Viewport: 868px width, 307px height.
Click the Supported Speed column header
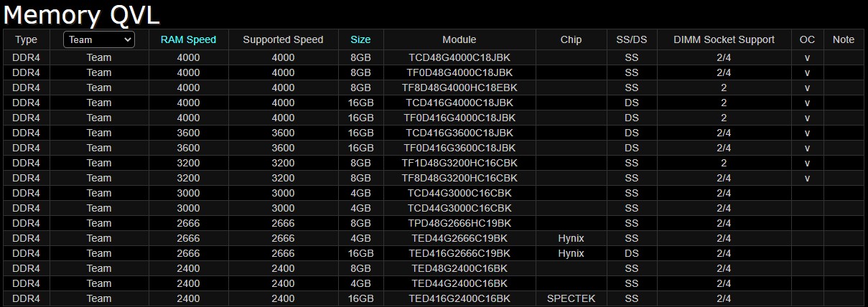tap(283, 40)
